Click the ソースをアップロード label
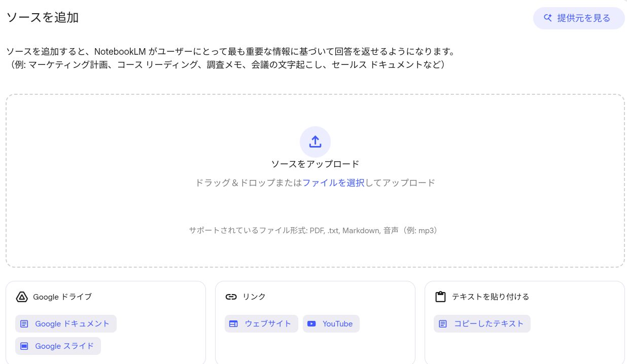 [315, 164]
